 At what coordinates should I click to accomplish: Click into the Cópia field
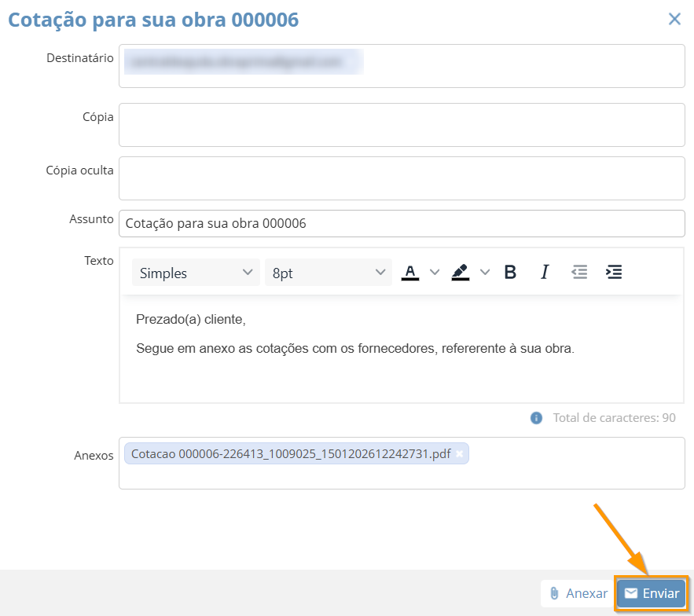402,125
